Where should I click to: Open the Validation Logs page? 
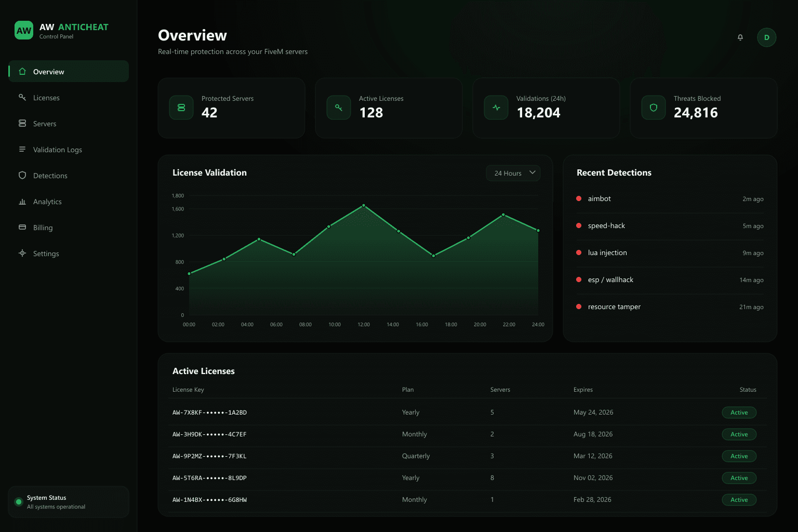[x=69, y=149]
